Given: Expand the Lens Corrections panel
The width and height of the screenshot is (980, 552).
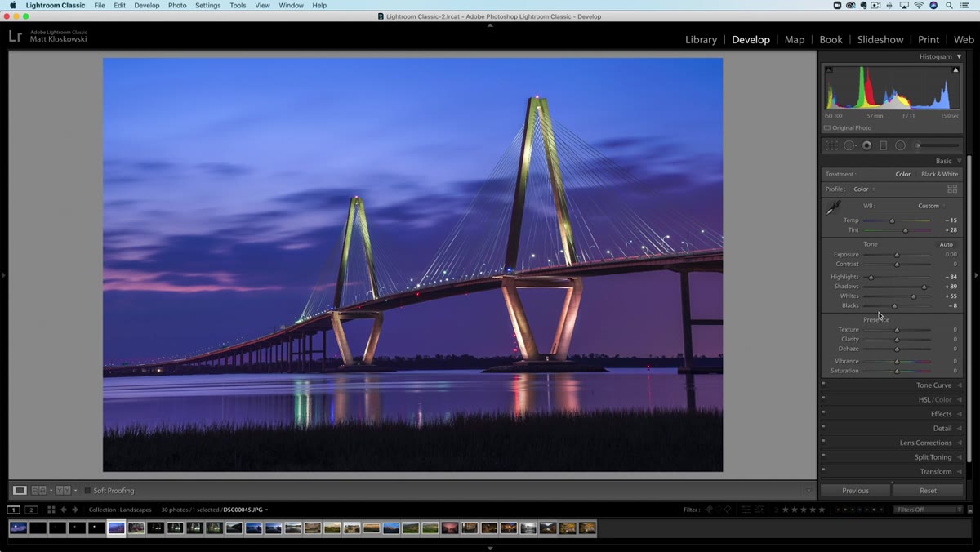Looking at the screenshot, I should pyautogui.click(x=959, y=443).
